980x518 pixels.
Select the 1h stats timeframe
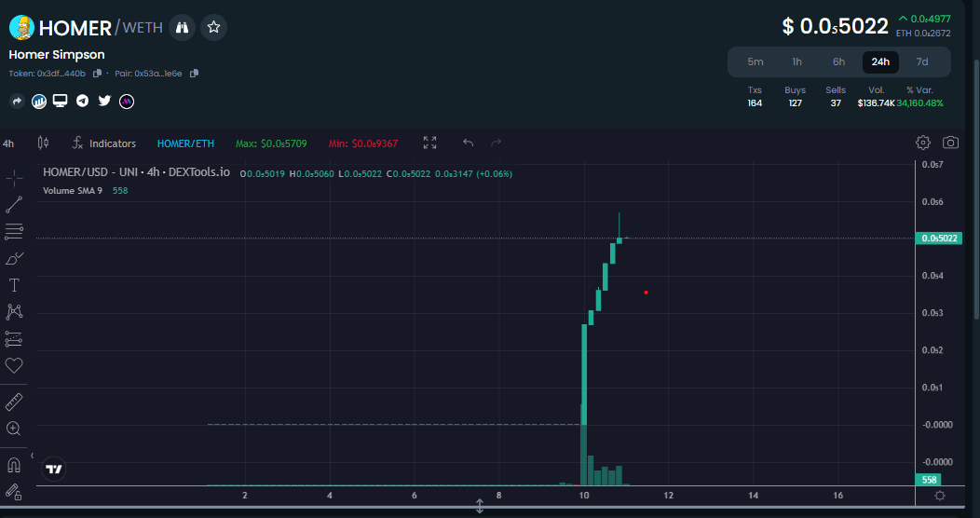796,61
